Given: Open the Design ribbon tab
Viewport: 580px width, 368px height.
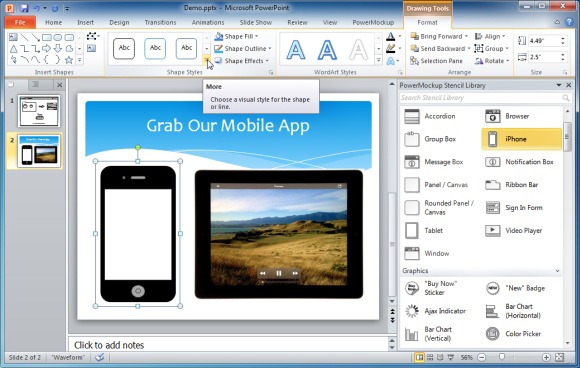Looking at the screenshot, I should click(119, 22).
